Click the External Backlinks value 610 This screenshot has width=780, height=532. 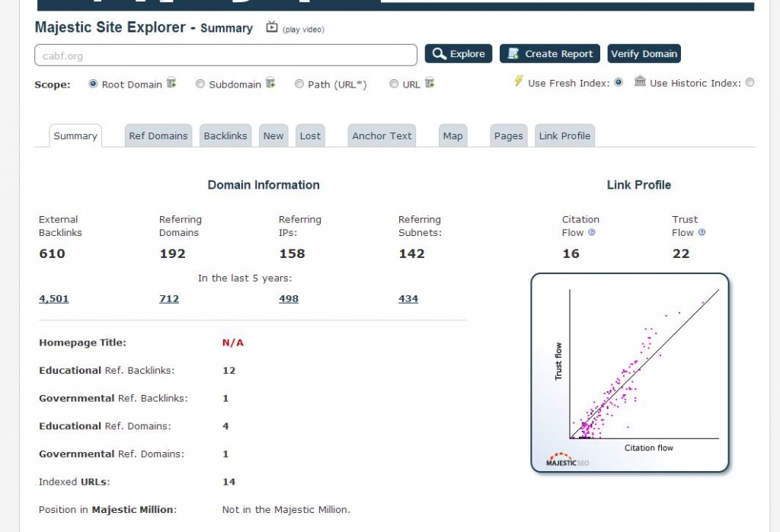[x=52, y=253]
